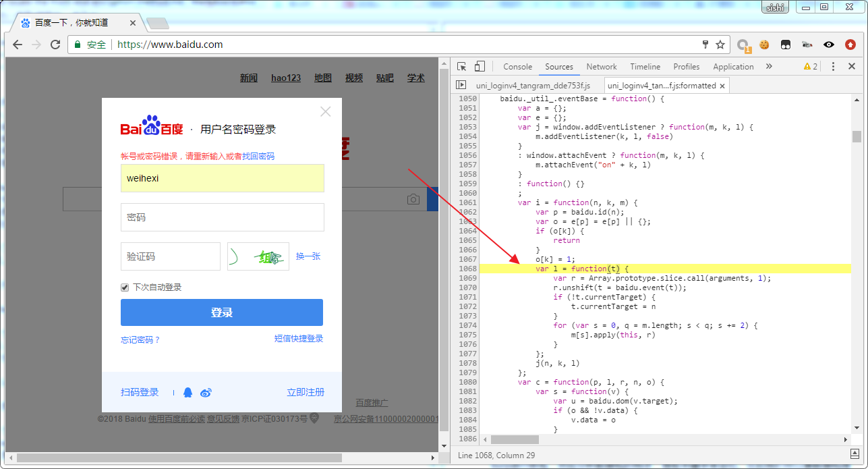Switch to the Profiles tab

coord(687,67)
